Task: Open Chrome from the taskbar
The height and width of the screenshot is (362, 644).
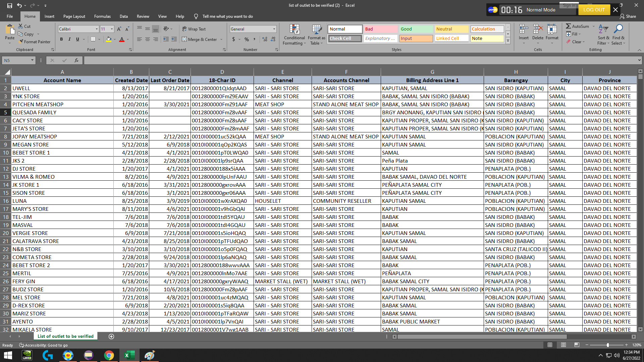Action: click(x=109, y=355)
